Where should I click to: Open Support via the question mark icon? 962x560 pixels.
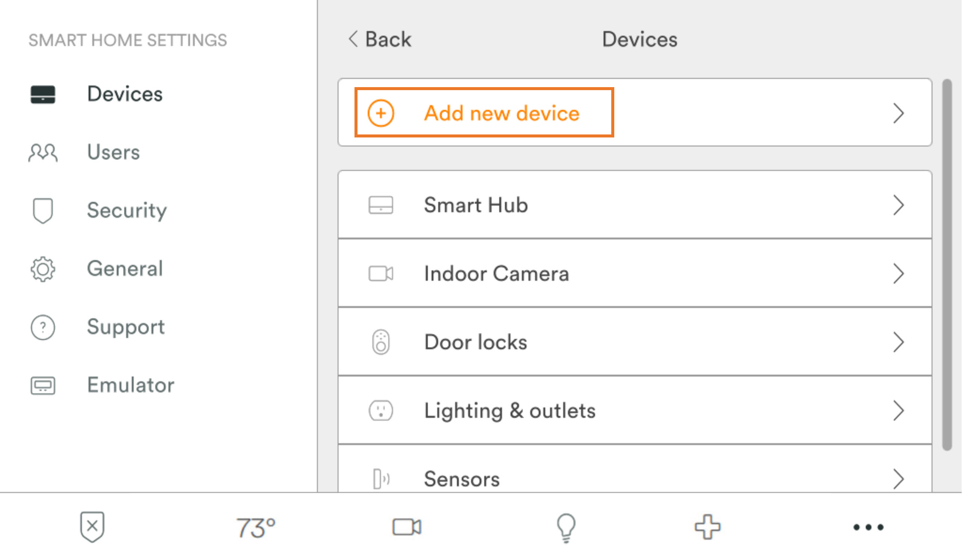(42, 327)
